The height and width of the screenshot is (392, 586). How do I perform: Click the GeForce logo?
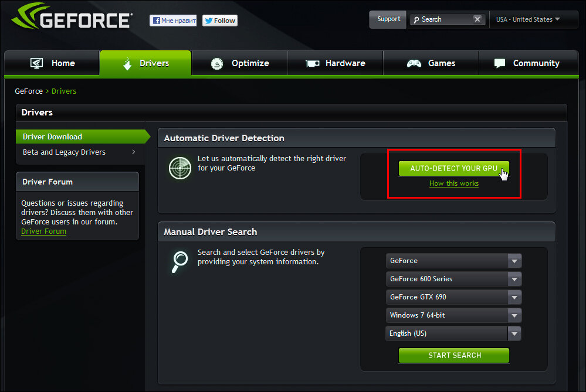point(72,17)
